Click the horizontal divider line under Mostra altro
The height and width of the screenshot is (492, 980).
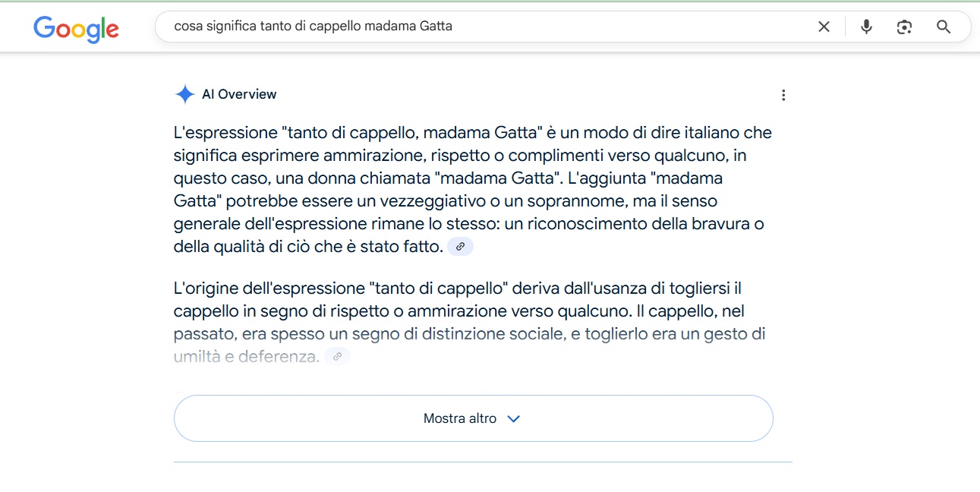(483, 462)
